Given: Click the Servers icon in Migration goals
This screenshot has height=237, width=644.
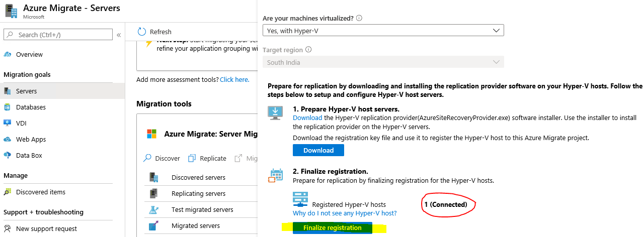Looking at the screenshot, I should pos(8,91).
